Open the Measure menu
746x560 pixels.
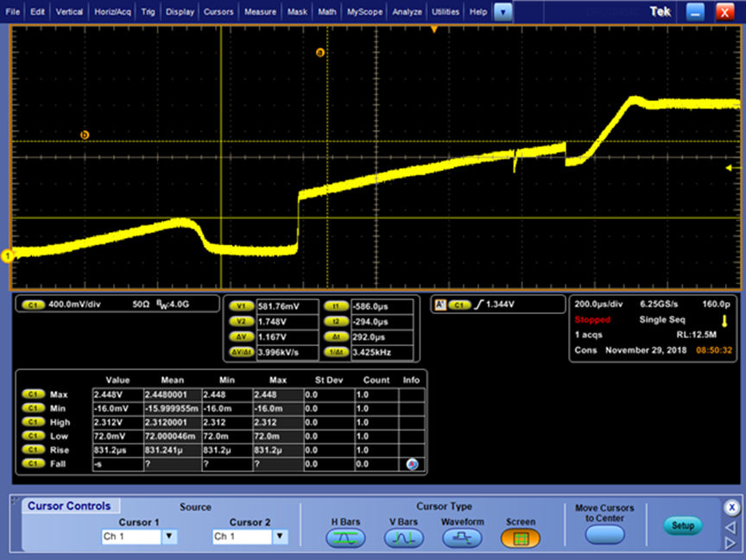260,12
